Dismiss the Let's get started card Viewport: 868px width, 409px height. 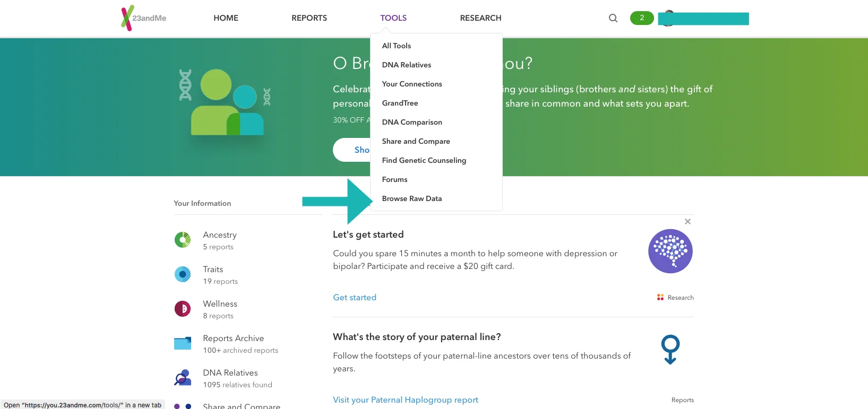point(687,221)
